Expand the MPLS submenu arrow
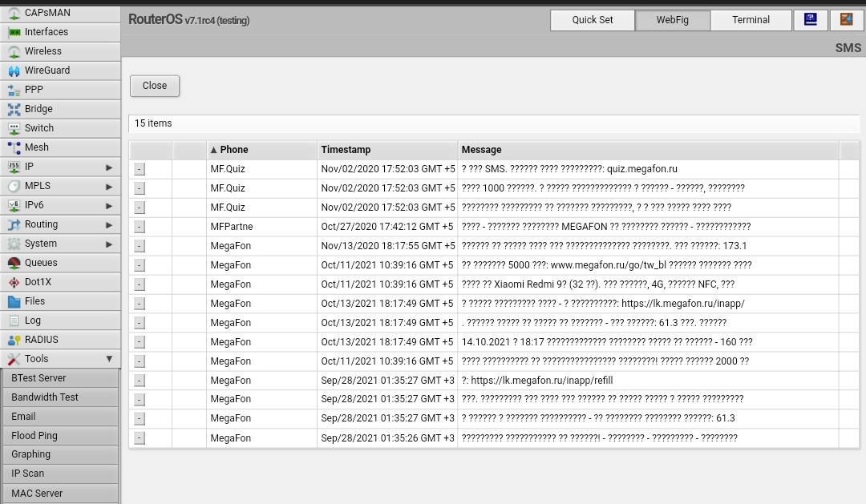This screenshot has height=504, width=866. click(109, 187)
